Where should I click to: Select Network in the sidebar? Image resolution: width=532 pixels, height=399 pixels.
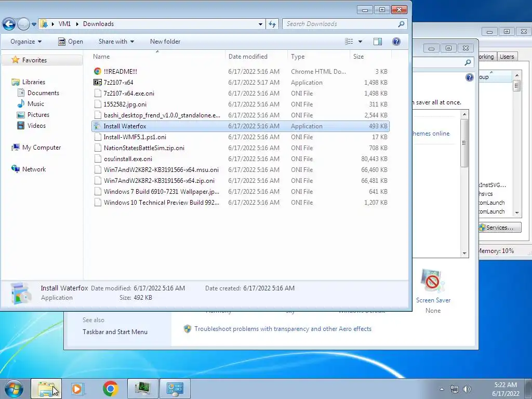tap(34, 169)
